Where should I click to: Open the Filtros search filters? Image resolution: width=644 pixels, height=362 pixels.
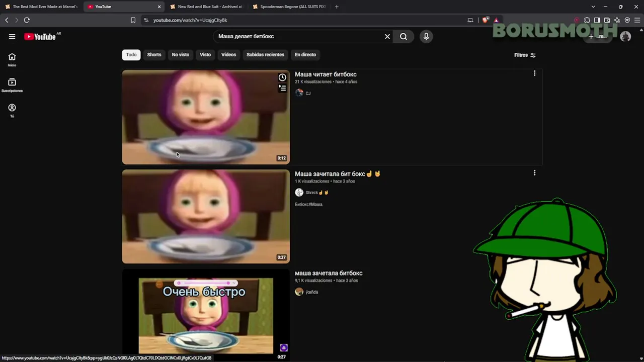[x=525, y=55]
